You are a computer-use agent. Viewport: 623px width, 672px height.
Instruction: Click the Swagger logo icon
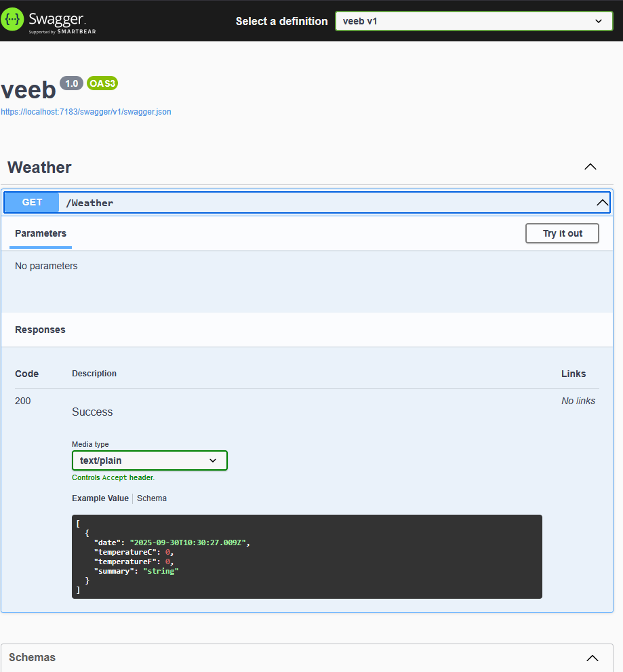[12, 20]
